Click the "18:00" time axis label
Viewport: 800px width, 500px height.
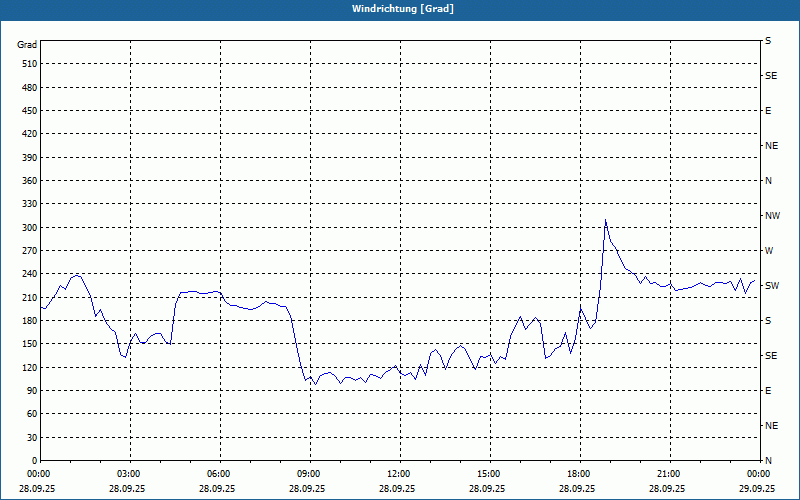click(579, 474)
